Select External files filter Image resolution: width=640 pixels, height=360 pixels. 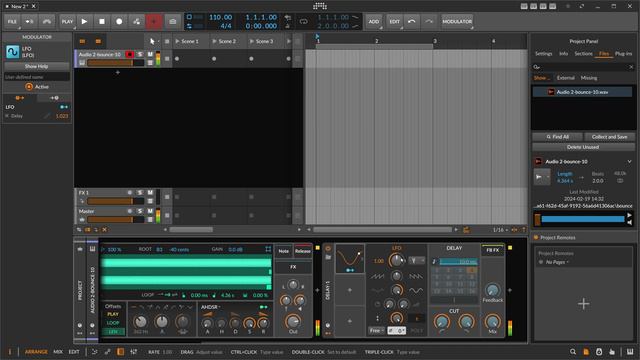tap(566, 78)
